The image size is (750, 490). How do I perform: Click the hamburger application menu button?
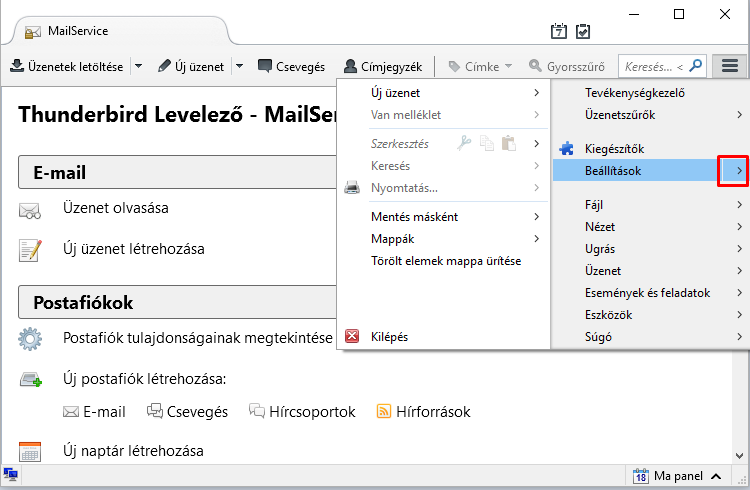[729, 66]
